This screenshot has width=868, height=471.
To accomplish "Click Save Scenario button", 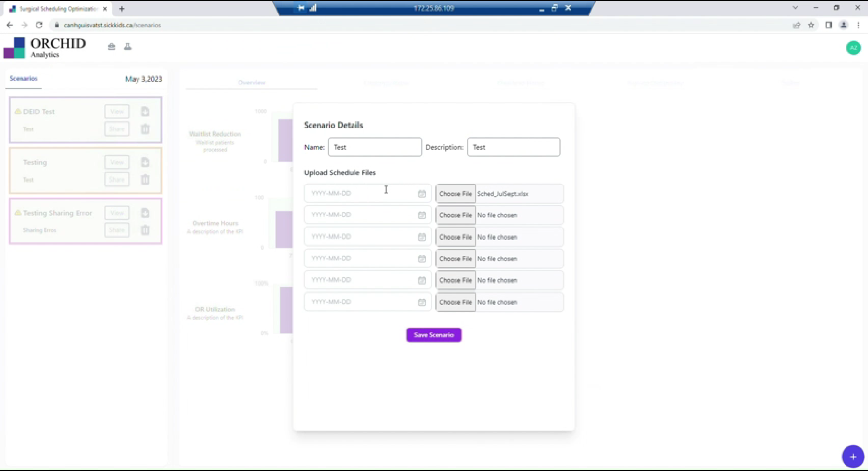I will pyautogui.click(x=434, y=335).
